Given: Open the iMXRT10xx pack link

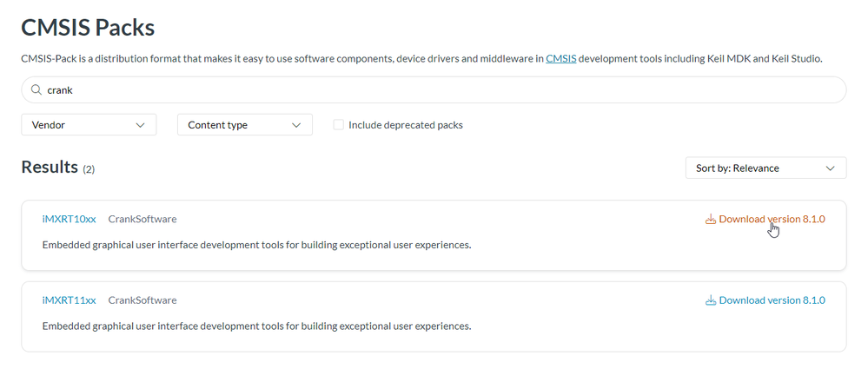Looking at the screenshot, I should tap(69, 219).
